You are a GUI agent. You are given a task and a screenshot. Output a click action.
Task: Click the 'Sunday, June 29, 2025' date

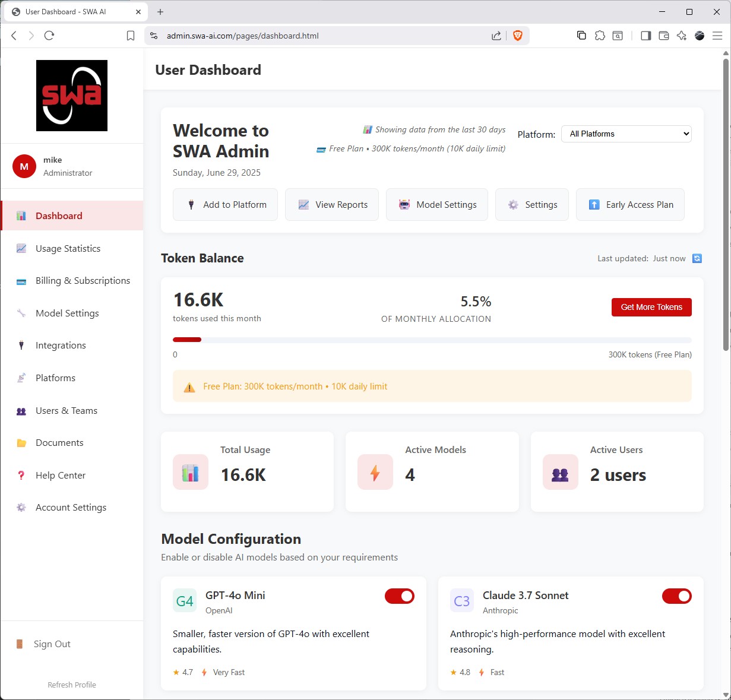pos(217,173)
